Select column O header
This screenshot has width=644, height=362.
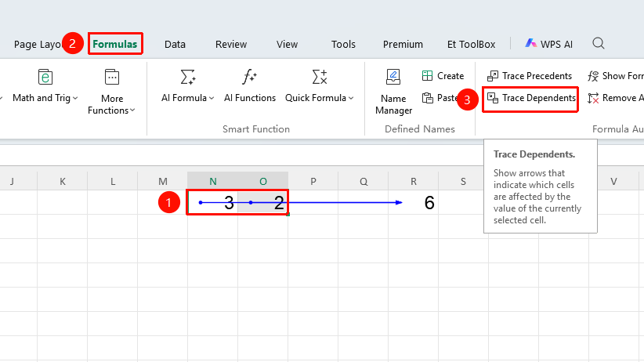pyautogui.click(x=263, y=182)
